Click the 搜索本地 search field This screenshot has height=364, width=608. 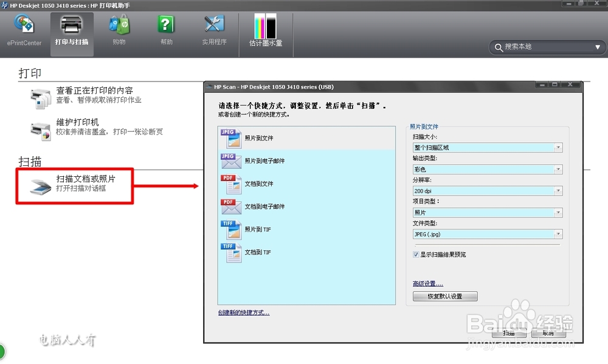click(548, 47)
